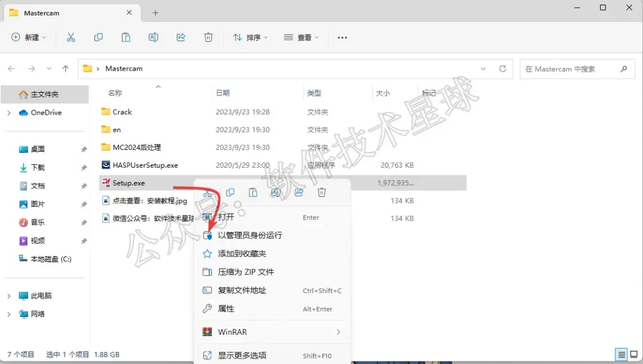Go forward with the right arrow button
This screenshot has height=364, width=643.
[32, 69]
